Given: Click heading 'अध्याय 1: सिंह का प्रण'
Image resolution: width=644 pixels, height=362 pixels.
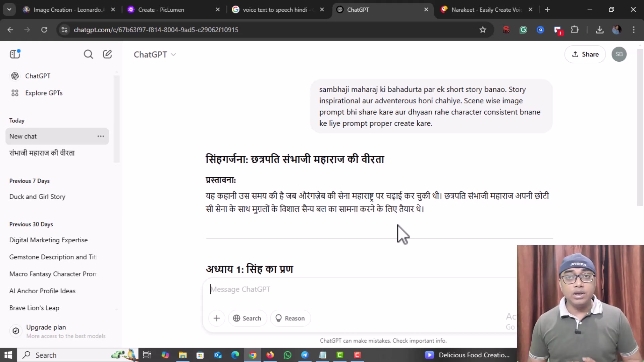Looking at the screenshot, I should (250, 269).
